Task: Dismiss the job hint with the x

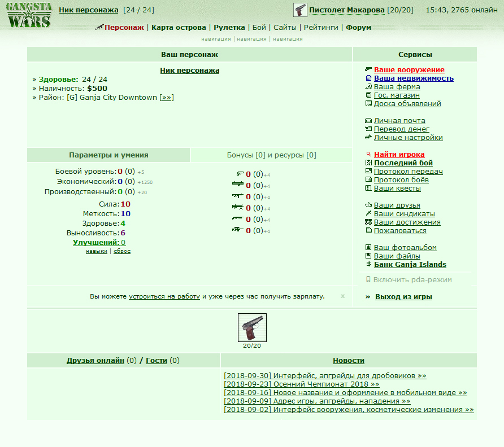Action: [x=342, y=296]
